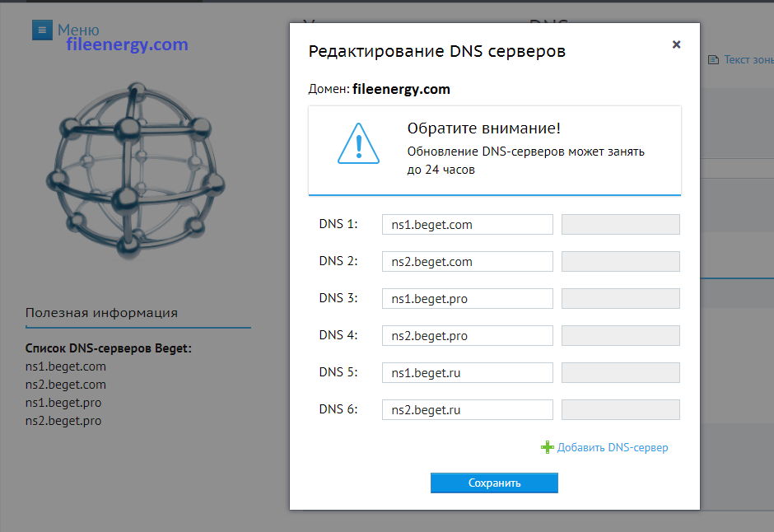Edit the DNS 3 hostname field

coord(468,299)
